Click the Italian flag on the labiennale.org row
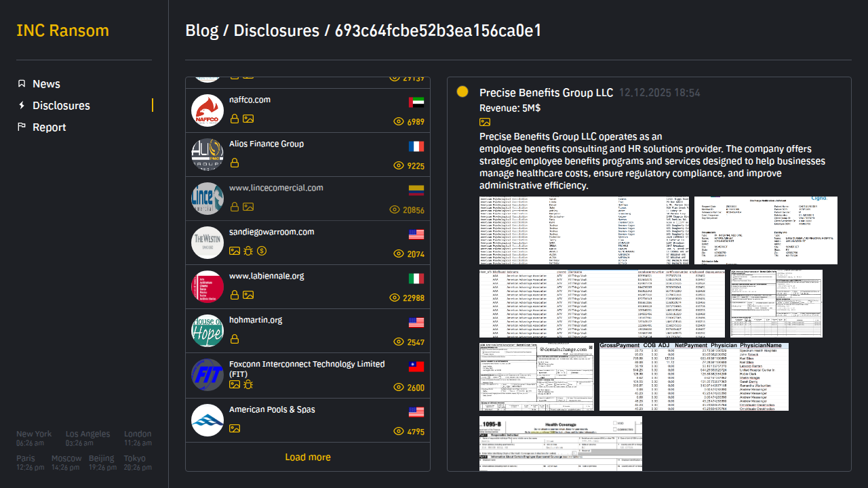The image size is (868, 488). coord(416,279)
